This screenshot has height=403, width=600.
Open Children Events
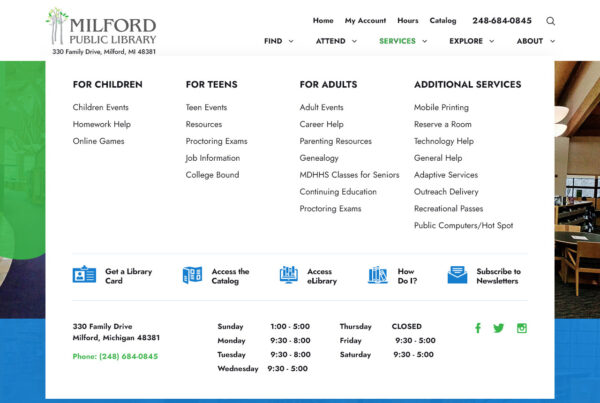point(101,107)
